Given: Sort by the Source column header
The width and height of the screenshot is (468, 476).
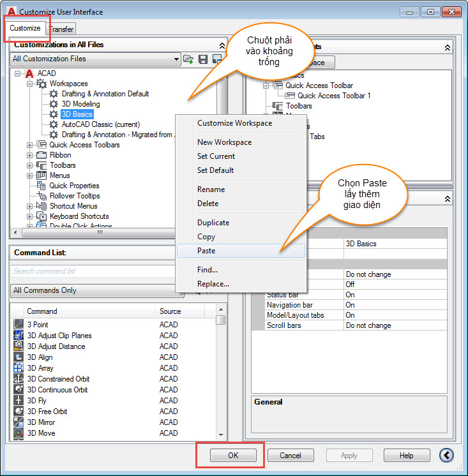Looking at the screenshot, I should [179, 311].
